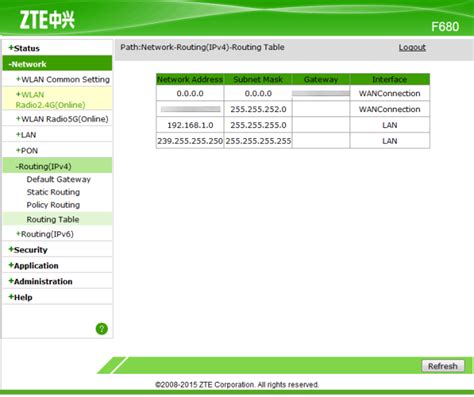Click the Interface cell in the 192.168.1.0 row

(390, 125)
